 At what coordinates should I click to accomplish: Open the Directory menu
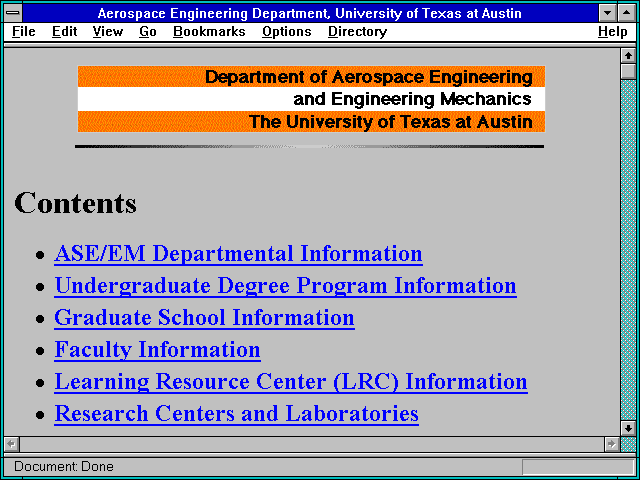pos(358,31)
